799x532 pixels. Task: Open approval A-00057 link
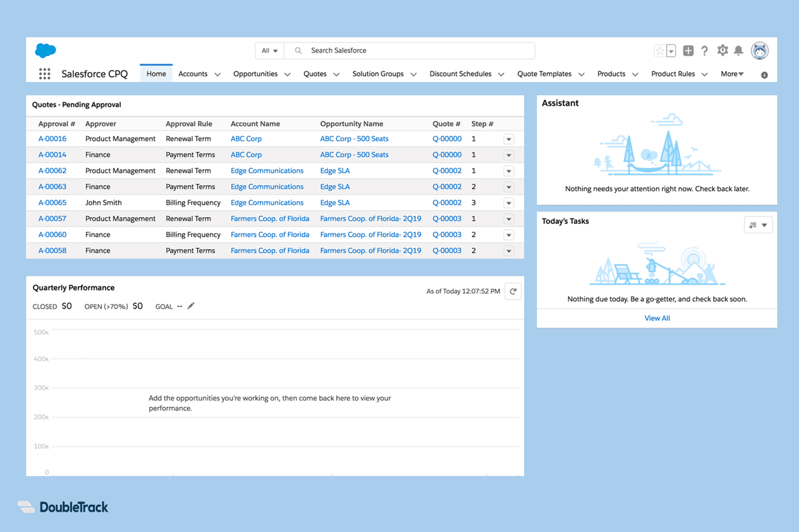[52, 218]
